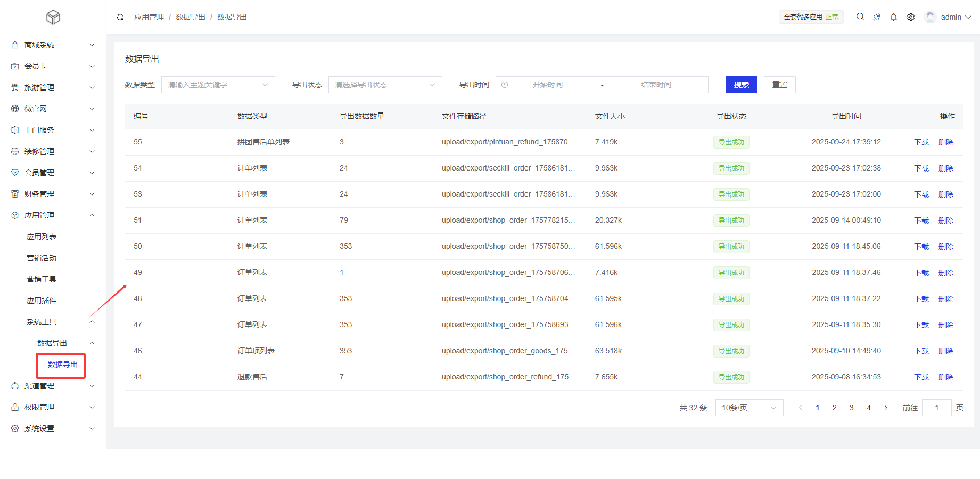Screen dimensions: 980x479
Task: Expand the 财务管理 sidebar menu
Action: pyautogui.click(x=53, y=194)
